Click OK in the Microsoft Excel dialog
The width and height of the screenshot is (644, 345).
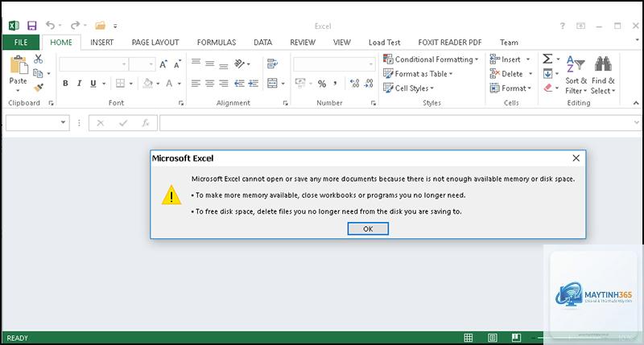368,229
